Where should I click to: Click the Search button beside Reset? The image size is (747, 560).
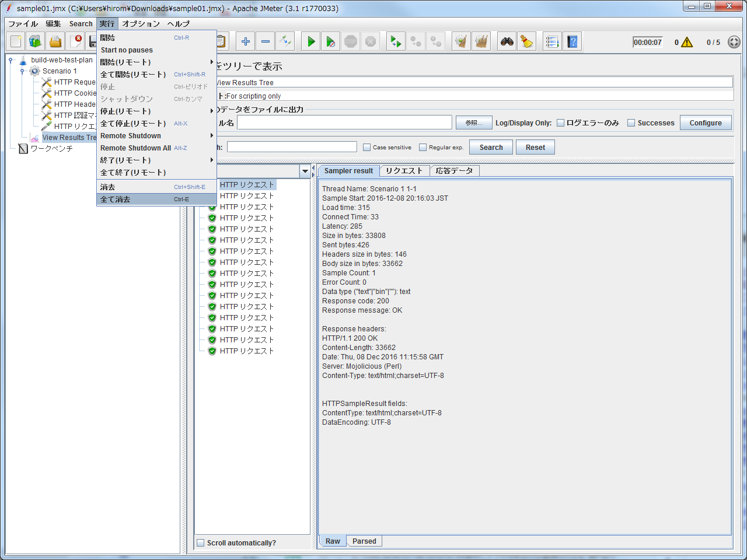(x=491, y=148)
